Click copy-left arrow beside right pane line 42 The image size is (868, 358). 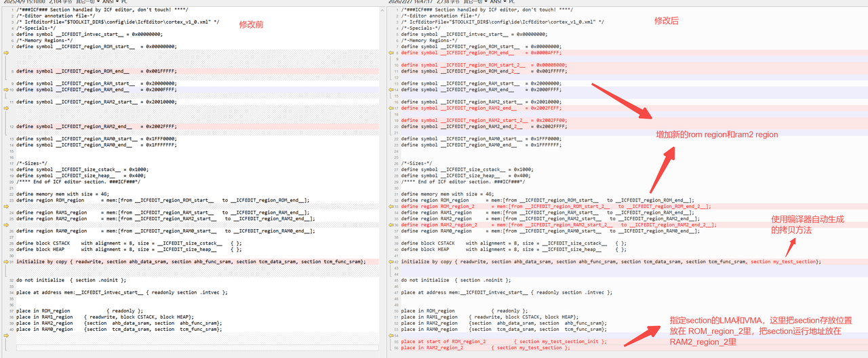(391, 261)
